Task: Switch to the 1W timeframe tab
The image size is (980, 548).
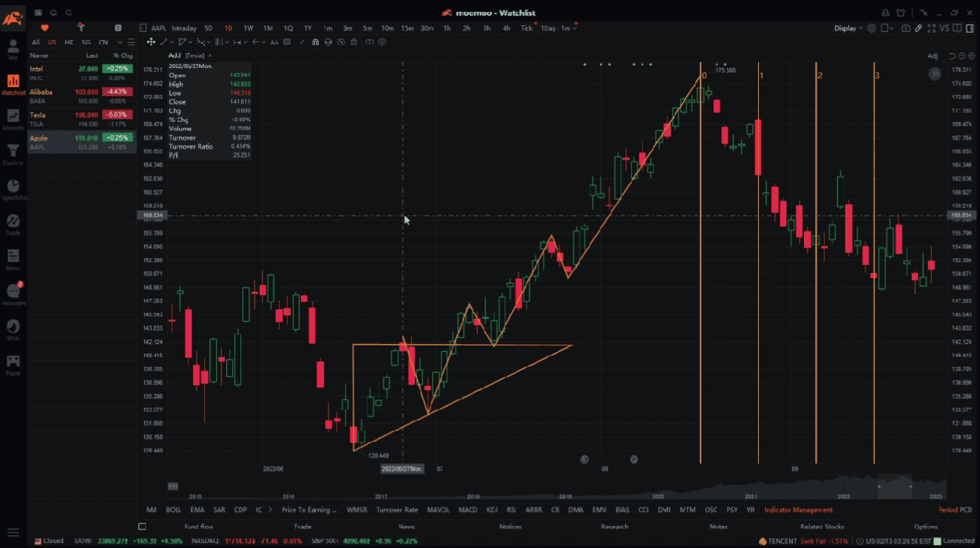Action: (x=249, y=28)
